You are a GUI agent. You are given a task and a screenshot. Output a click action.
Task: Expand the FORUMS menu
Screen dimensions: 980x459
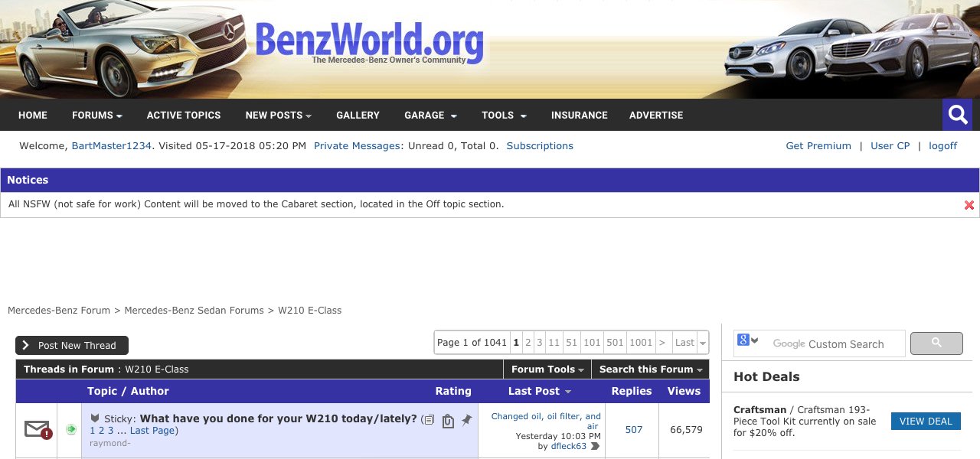coord(97,115)
